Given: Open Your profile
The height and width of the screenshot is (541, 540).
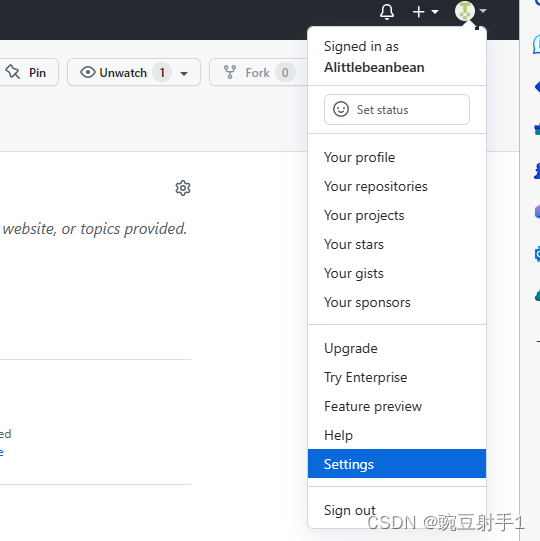Looking at the screenshot, I should tap(396, 157).
